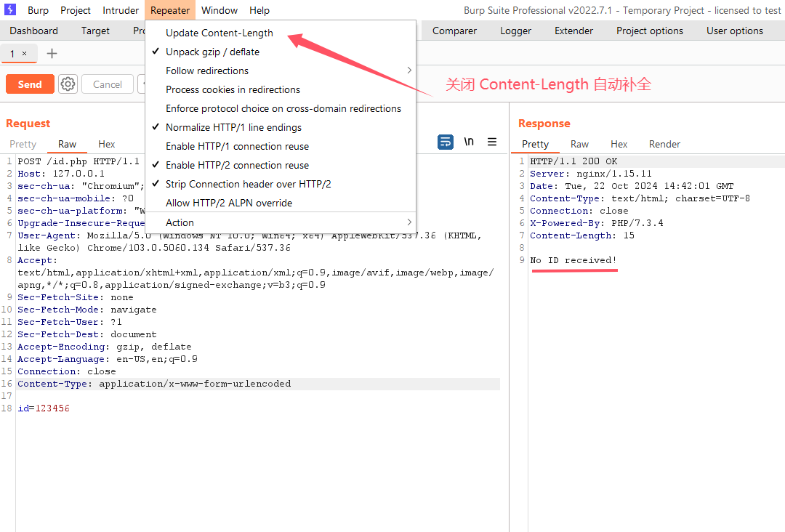
Task: Click Content-Length: 15 response header
Action: click(x=582, y=235)
